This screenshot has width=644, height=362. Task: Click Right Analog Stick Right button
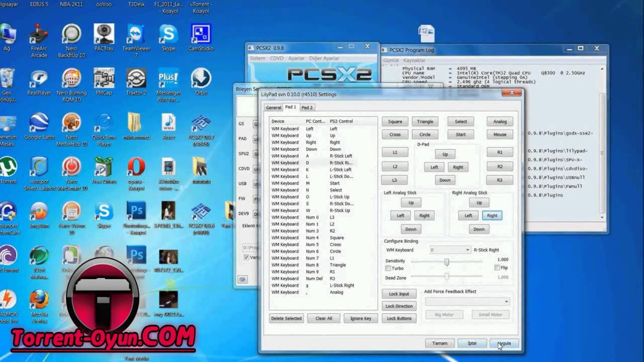(492, 216)
